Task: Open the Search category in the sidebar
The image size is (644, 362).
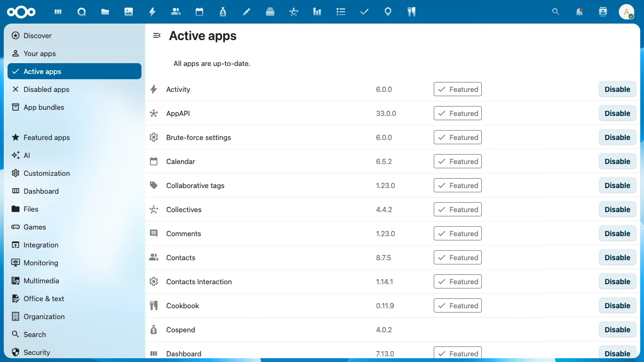Action: point(74,334)
